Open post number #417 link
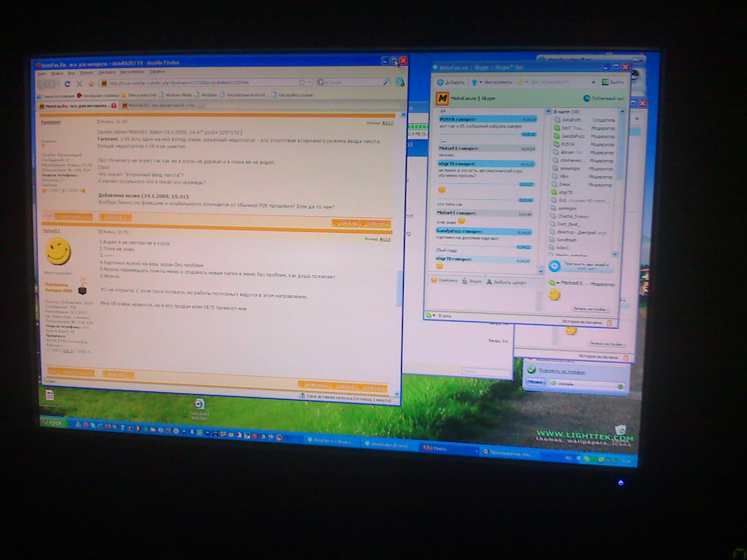Image resolution: width=747 pixels, height=560 pixels. click(x=388, y=123)
